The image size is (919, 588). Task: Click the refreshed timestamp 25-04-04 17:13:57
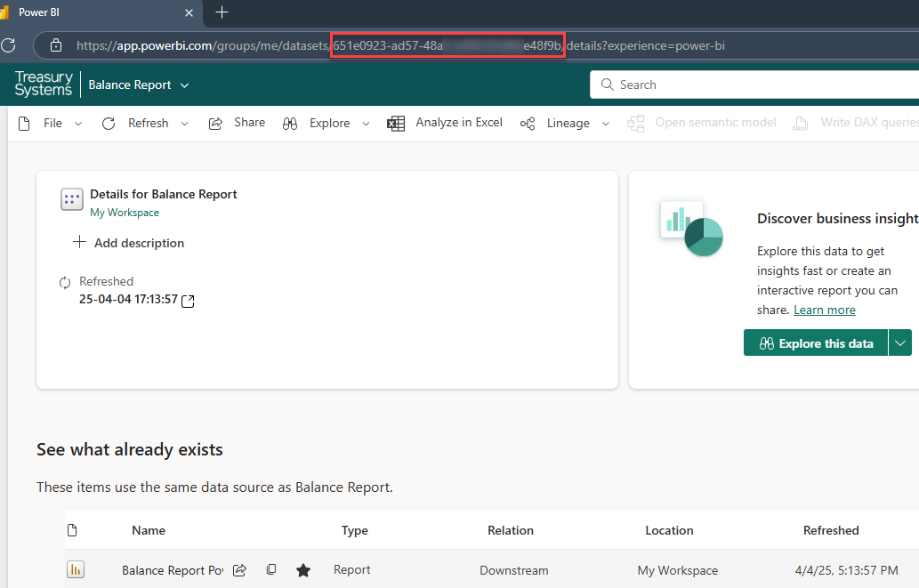point(128,300)
